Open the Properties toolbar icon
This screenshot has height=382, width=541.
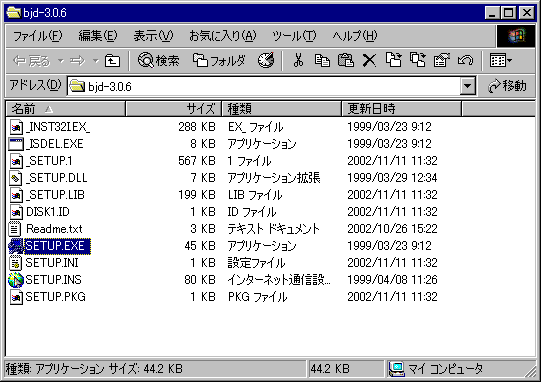click(x=442, y=60)
